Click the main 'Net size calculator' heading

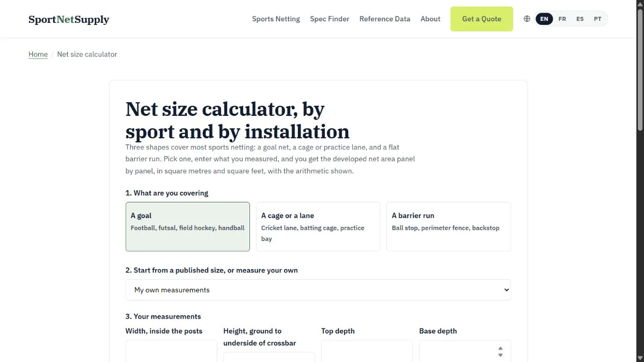(x=237, y=120)
